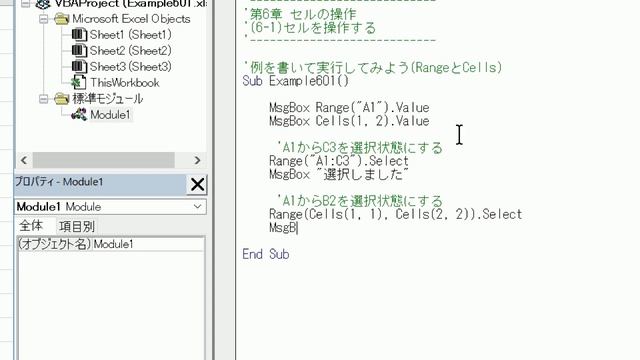This screenshot has height=360, width=640.
Task: Select ThisWorkbook in project tree
Action: tap(124, 82)
